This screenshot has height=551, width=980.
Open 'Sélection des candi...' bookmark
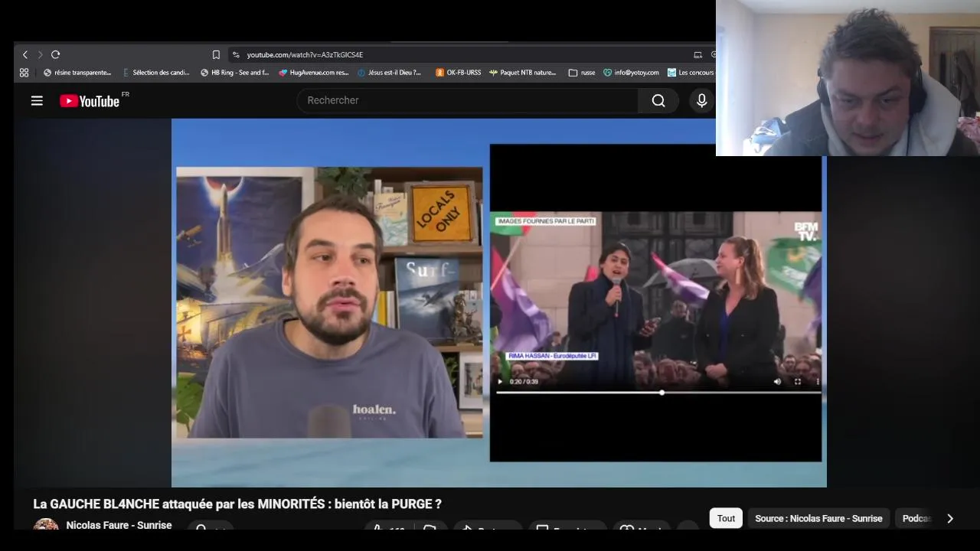coord(156,73)
